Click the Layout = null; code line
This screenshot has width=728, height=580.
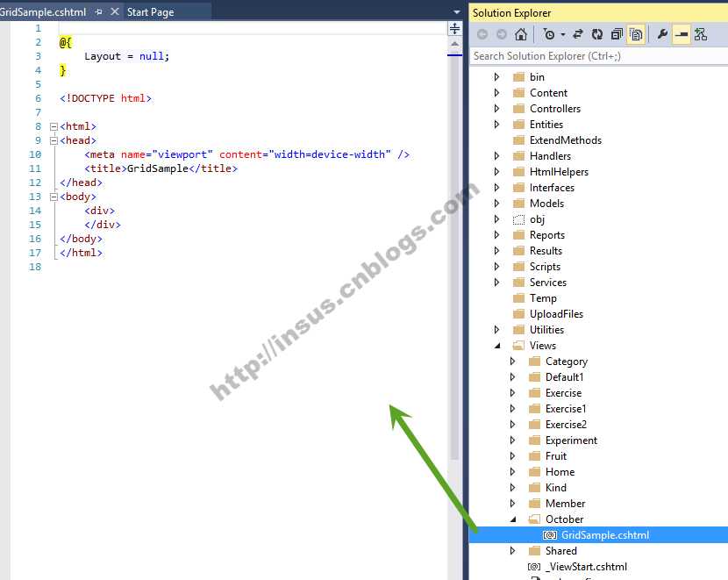(x=127, y=56)
